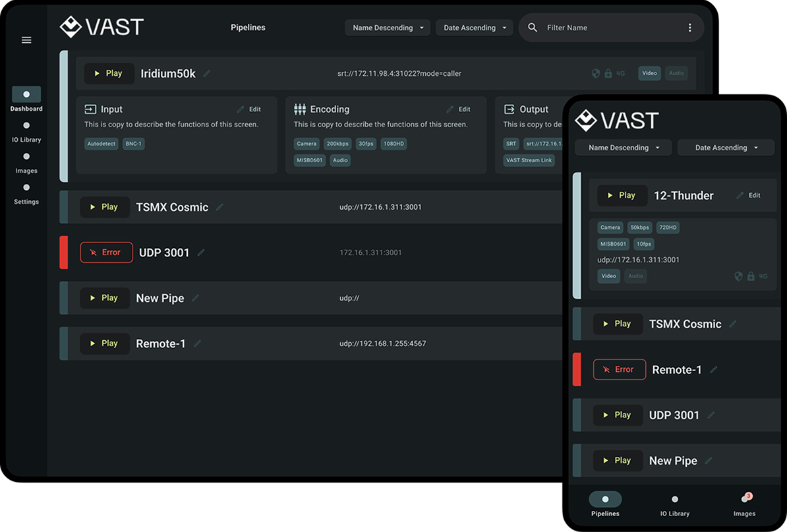Image resolution: width=787 pixels, height=532 pixels.
Task: Edit the Encoding card
Action: [458, 109]
